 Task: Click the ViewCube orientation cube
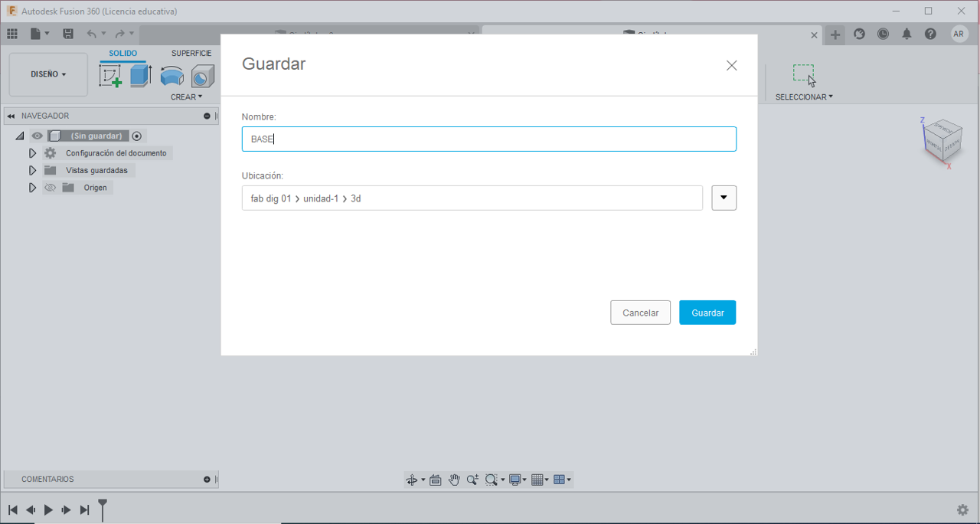[942, 140]
